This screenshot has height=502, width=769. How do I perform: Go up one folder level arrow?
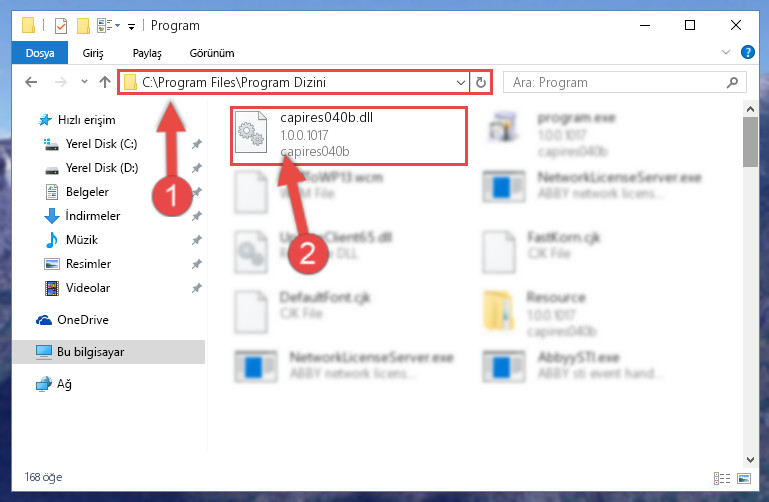pyautogui.click(x=104, y=82)
